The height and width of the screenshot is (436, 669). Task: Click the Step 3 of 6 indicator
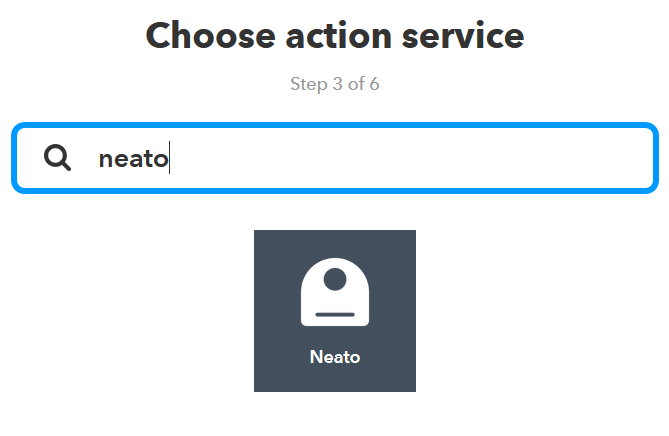335,84
